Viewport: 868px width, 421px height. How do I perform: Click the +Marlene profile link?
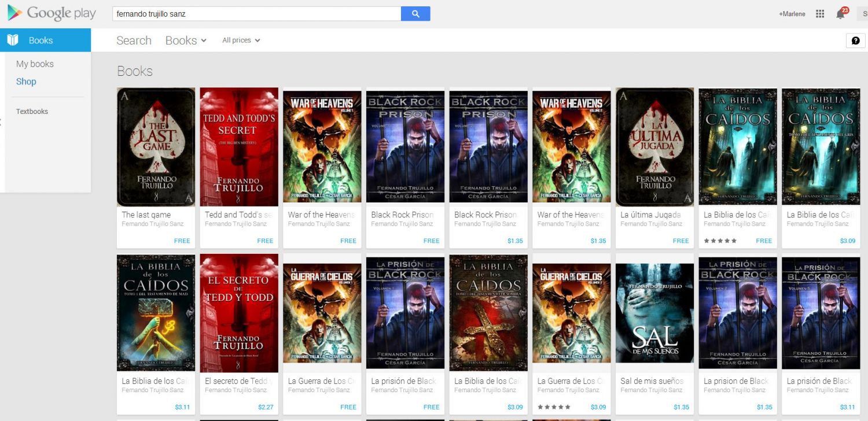click(x=792, y=13)
